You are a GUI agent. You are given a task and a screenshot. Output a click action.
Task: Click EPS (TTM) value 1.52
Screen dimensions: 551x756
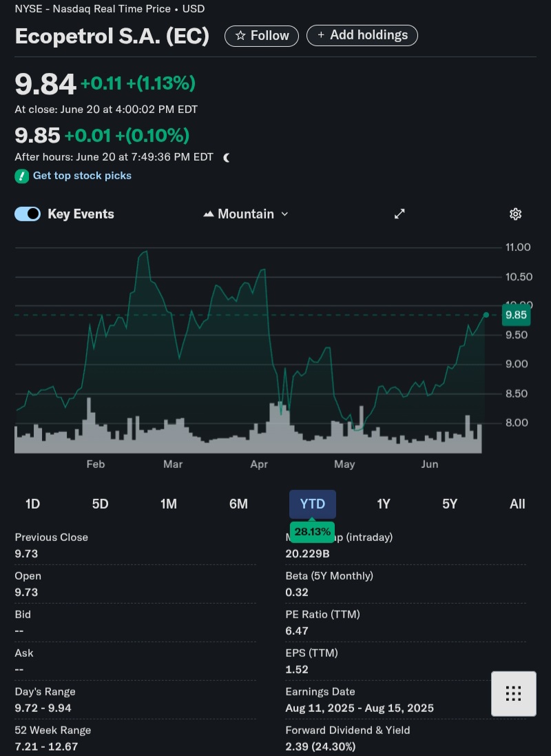(x=297, y=670)
